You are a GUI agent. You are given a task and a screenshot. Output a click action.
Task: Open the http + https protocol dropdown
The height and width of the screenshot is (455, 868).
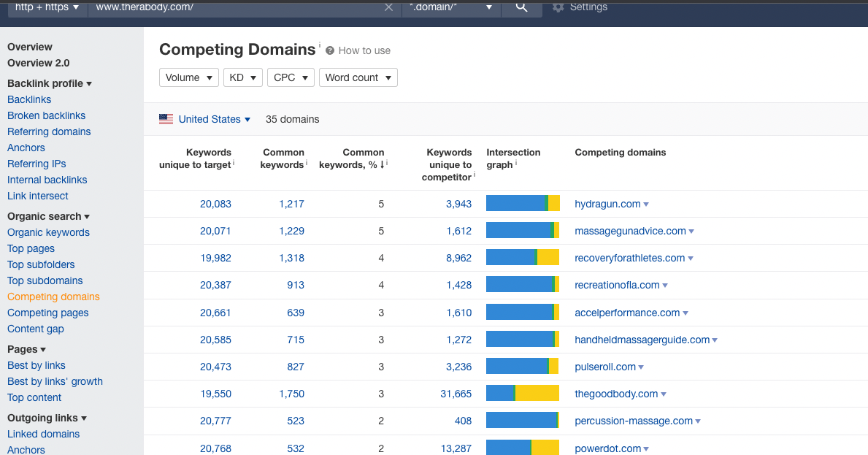(x=47, y=8)
